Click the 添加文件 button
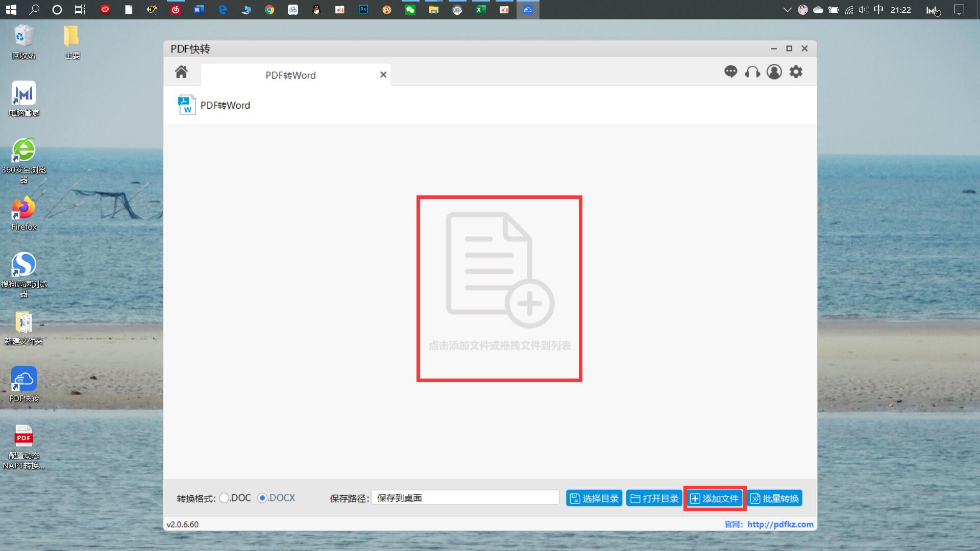 tap(714, 498)
